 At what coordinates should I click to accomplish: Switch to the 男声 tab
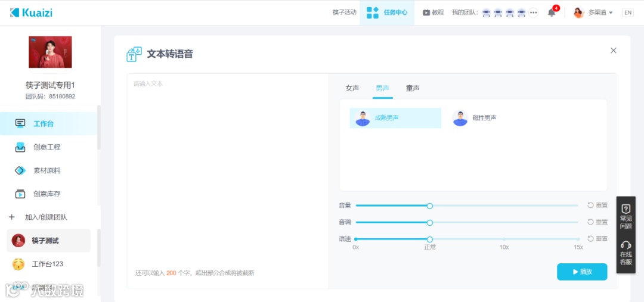(382, 88)
